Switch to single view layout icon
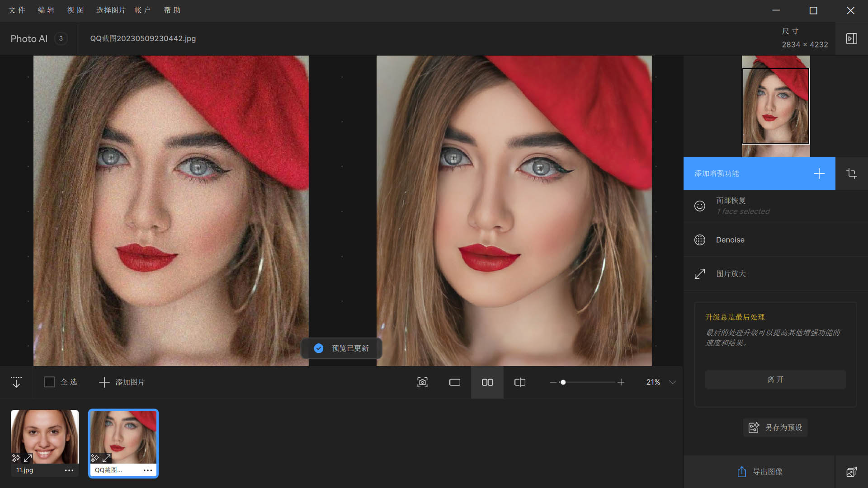The image size is (868, 488). pos(455,382)
